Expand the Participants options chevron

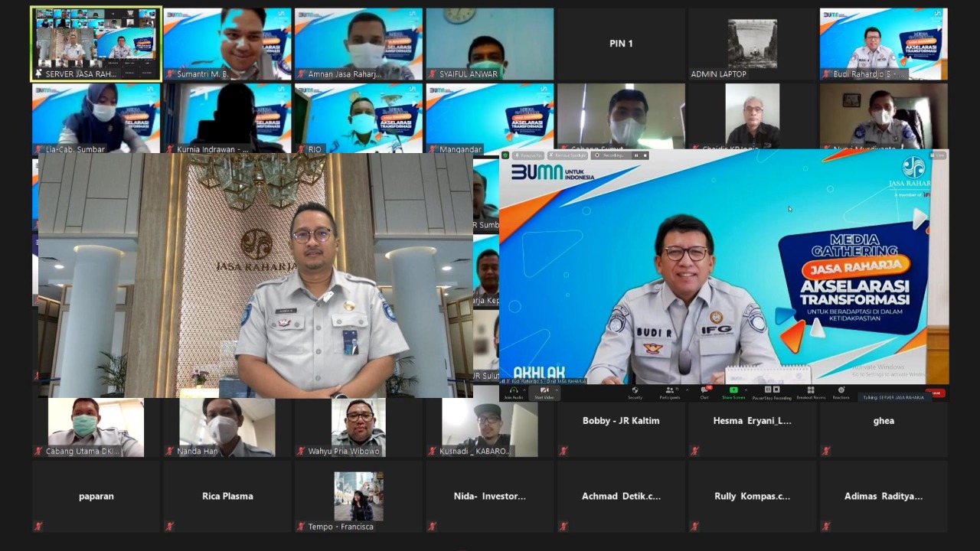click(687, 391)
